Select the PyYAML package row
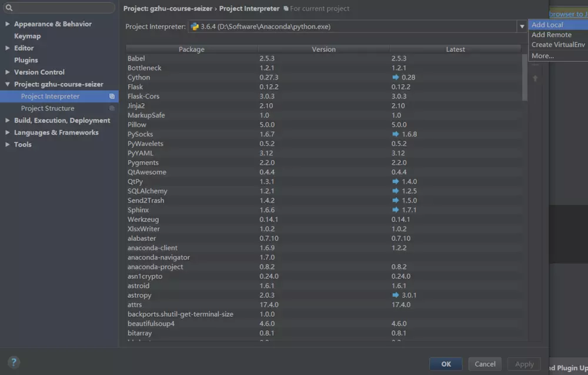This screenshot has width=588, height=375. coord(323,153)
